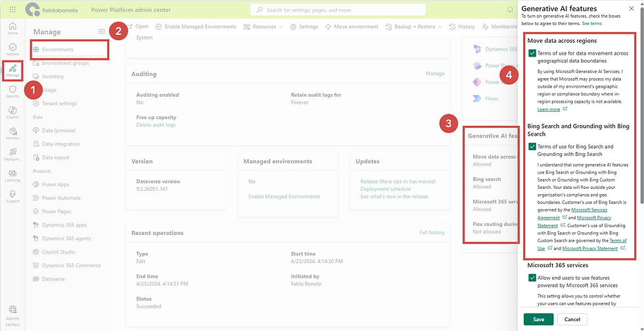Screen dimensions: 644x331
Task: Click the Dynamics 365 resource icon
Action: point(477,49)
